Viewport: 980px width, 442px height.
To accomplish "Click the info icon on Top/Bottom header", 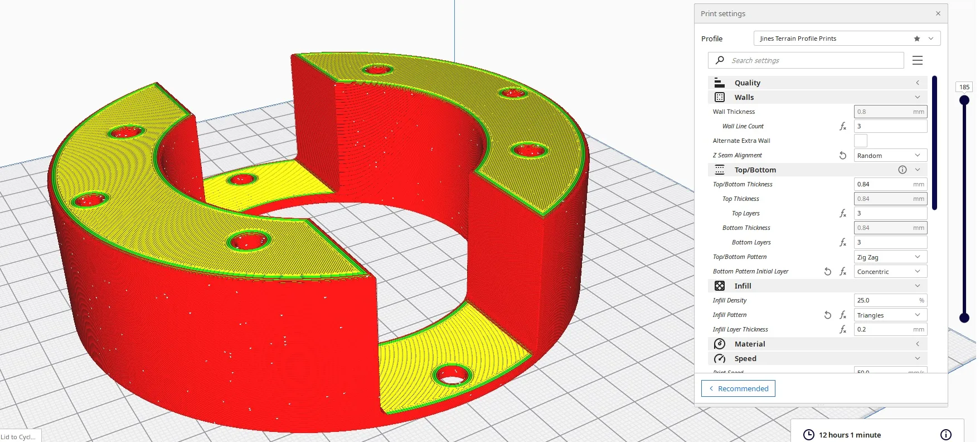I will (x=902, y=170).
